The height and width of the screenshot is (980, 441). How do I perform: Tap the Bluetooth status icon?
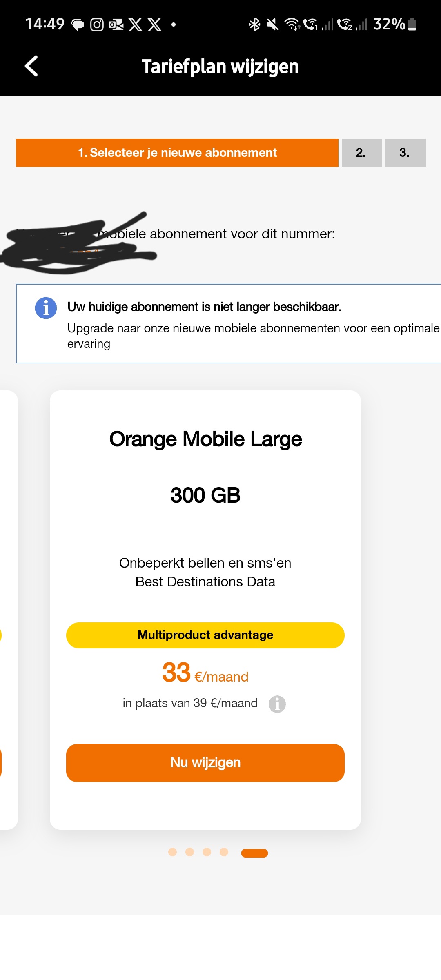(x=254, y=24)
